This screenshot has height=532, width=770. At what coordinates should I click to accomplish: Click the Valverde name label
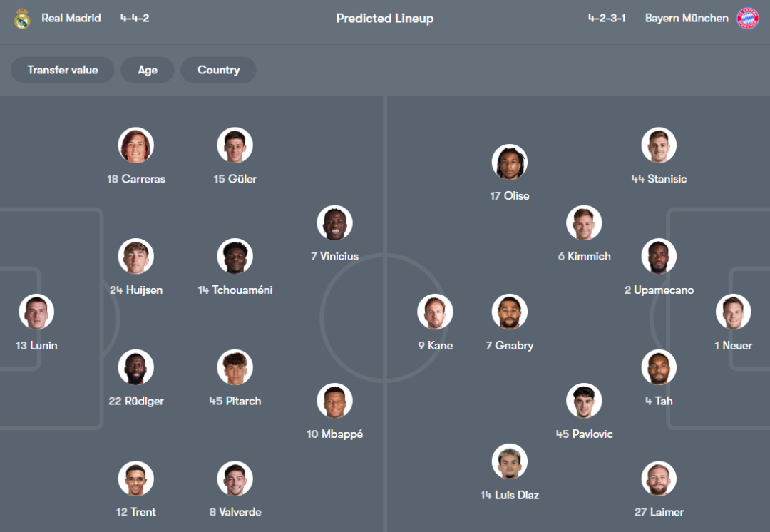(x=235, y=512)
